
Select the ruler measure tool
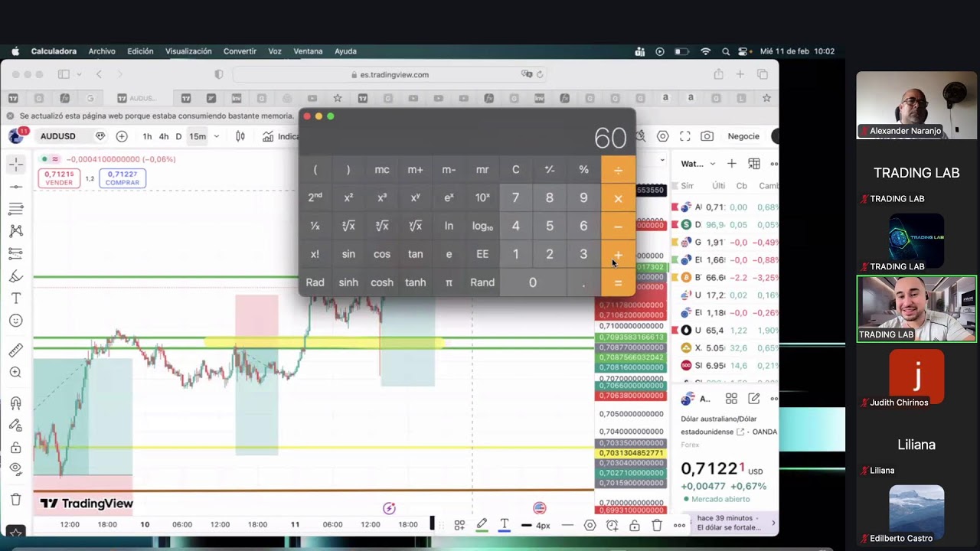(x=16, y=350)
